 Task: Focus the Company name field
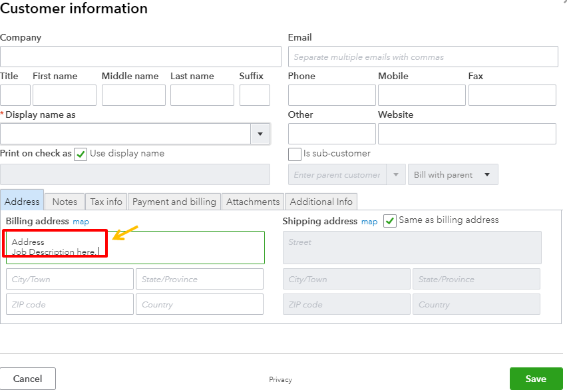(x=140, y=57)
